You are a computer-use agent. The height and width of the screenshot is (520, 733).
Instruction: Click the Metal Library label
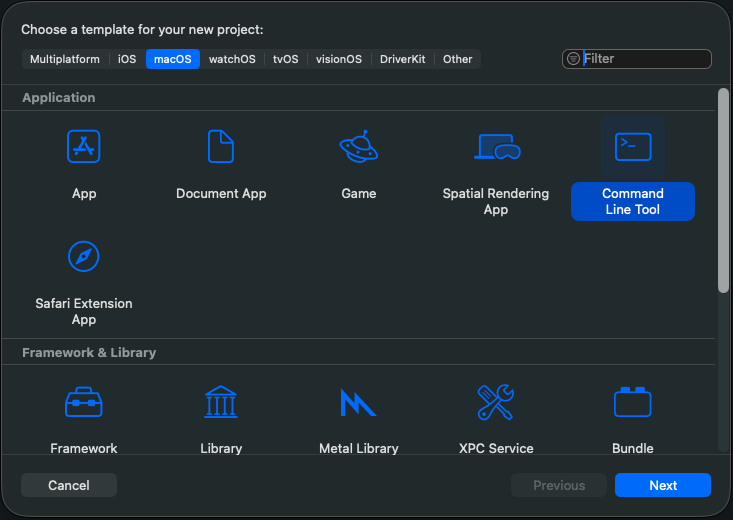[x=359, y=448]
